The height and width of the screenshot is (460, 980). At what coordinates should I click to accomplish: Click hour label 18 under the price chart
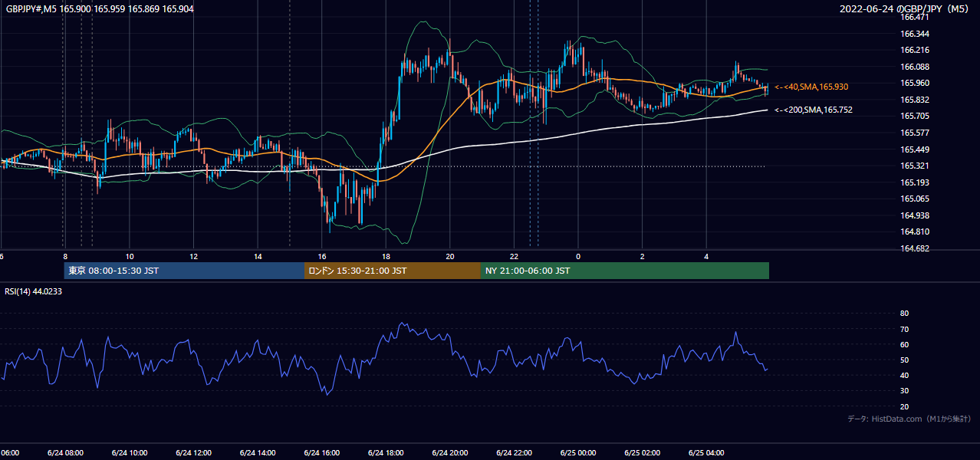pyautogui.click(x=386, y=257)
